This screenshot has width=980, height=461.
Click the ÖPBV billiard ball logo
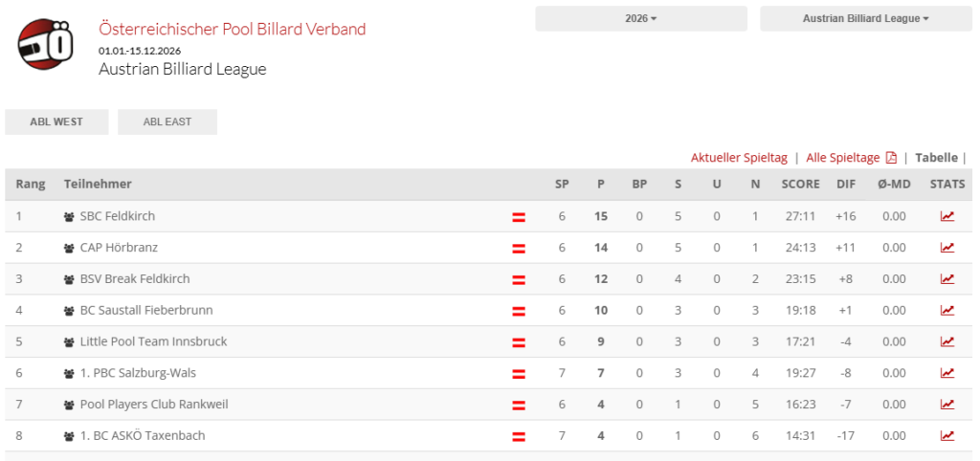pyautogui.click(x=45, y=44)
